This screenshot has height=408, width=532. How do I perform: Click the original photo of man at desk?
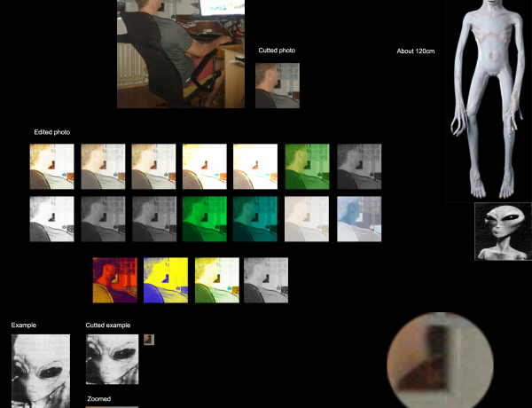click(181, 54)
